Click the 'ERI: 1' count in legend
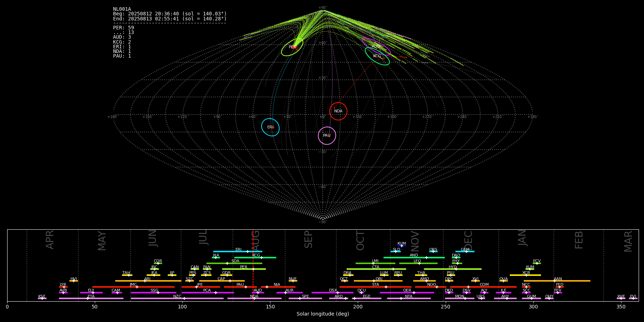This screenshot has height=322, width=644. coord(122,47)
